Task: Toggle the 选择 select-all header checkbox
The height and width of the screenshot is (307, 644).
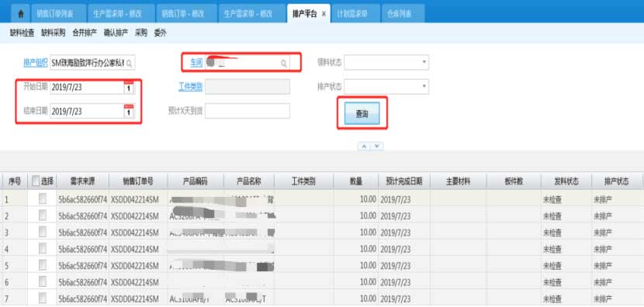Action: pyautogui.click(x=36, y=181)
